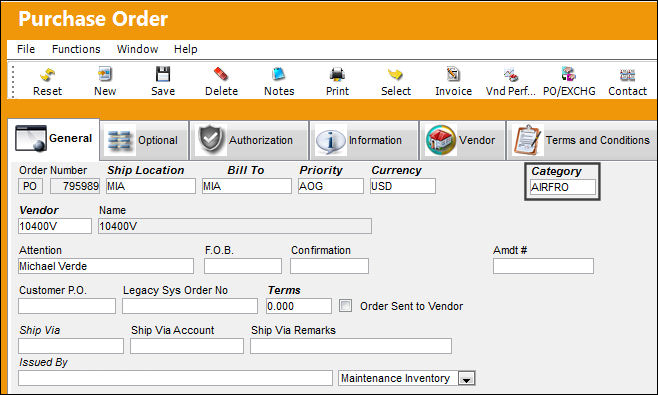Open the Window menu
This screenshot has height=395, width=658.
click(x=137, y=49)
